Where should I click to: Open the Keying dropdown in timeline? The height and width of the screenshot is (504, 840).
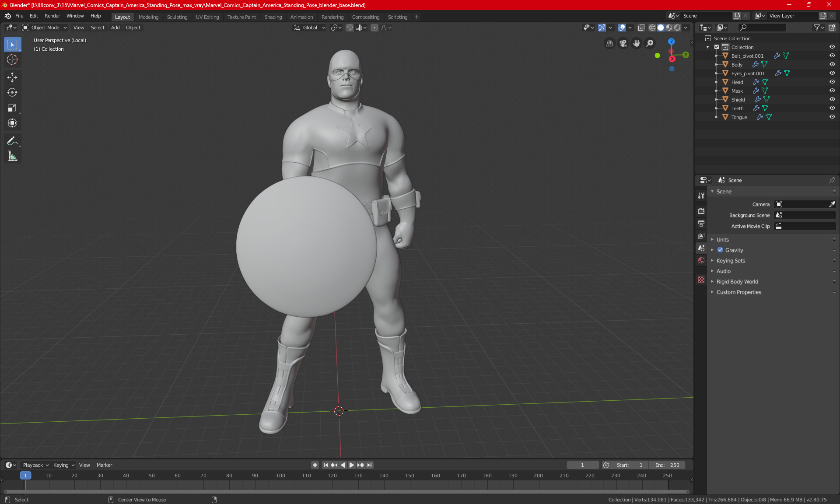64,465
